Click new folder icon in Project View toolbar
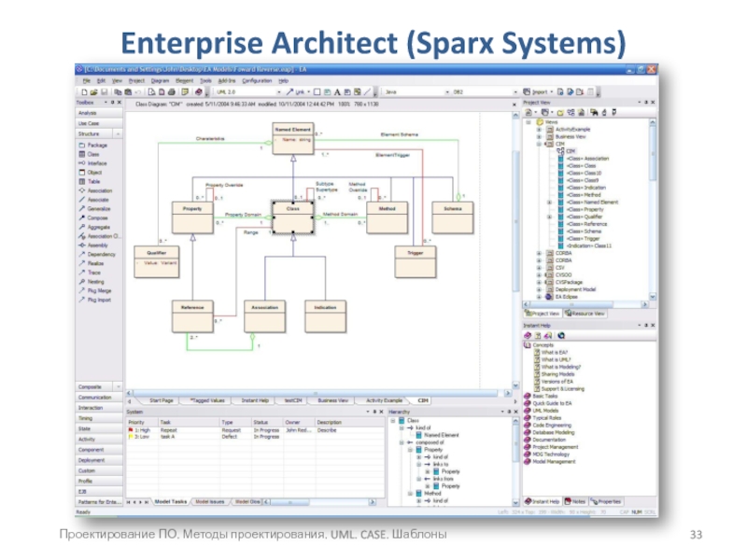 coord(560,112)
